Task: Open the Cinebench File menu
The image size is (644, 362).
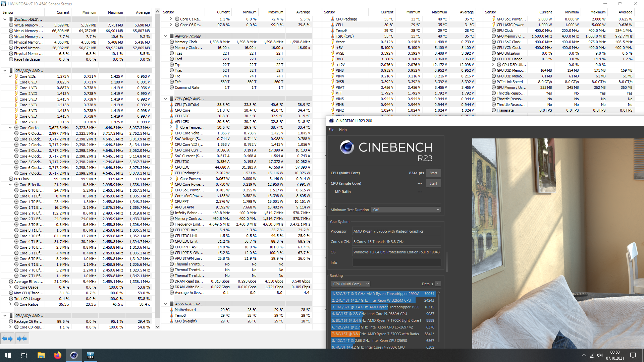Action: pyautogui.click(x=331, y=130)
